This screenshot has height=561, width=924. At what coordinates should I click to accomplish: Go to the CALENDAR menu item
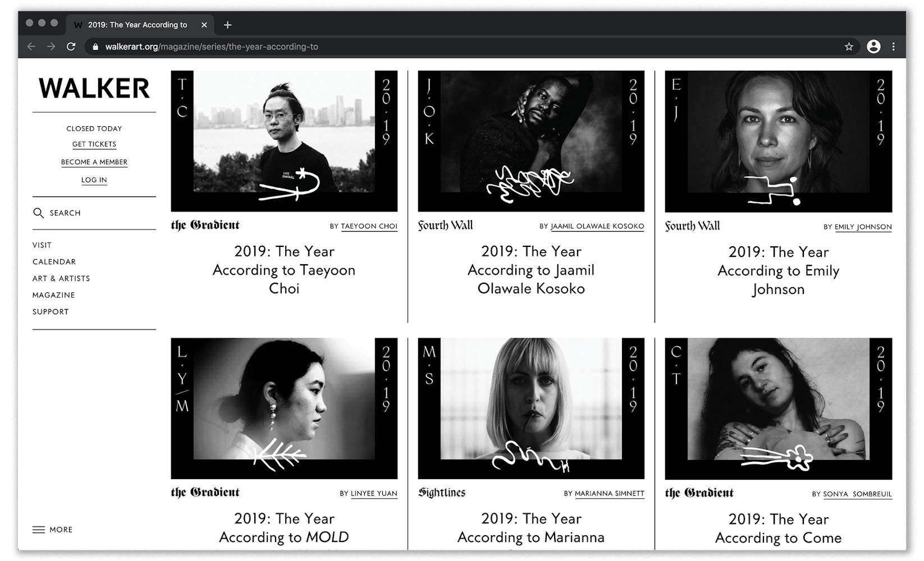[x=54, y=261]
